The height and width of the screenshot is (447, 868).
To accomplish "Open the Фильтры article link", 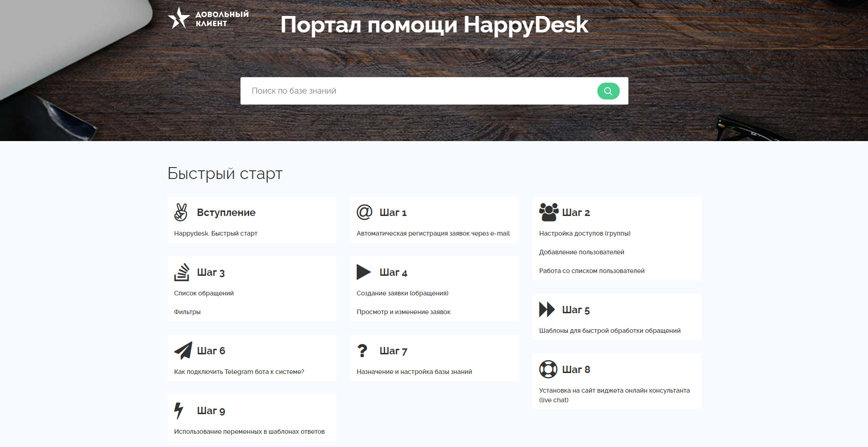I will (187, 312).
